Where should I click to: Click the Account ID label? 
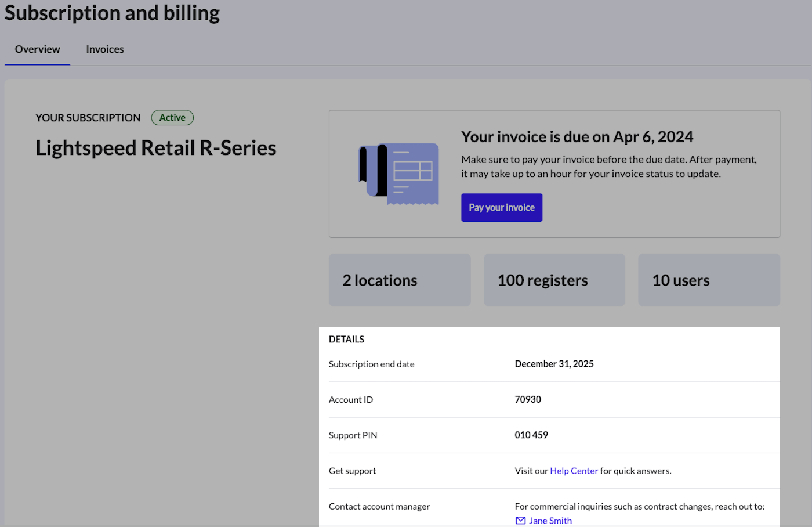point(351,399)
